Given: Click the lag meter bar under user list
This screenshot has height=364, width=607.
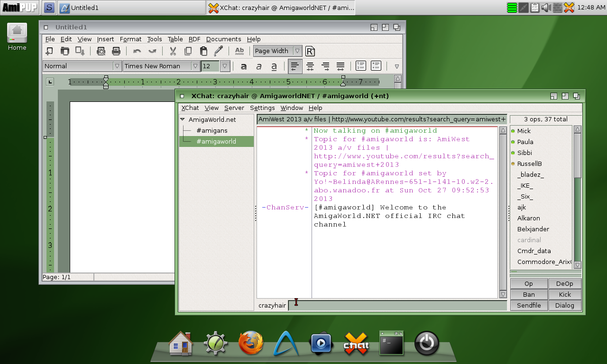Looking at the screenshot, I should (x=545, y=272).
